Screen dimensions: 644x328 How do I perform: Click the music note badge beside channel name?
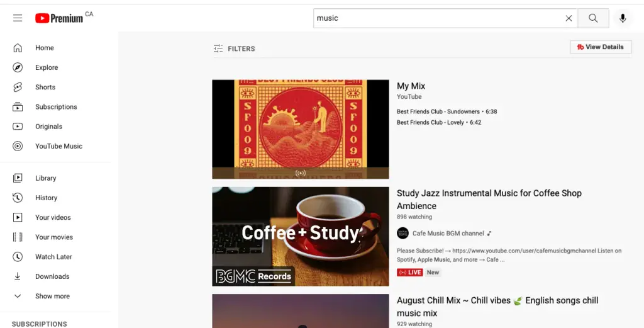(x=489, y=234)
